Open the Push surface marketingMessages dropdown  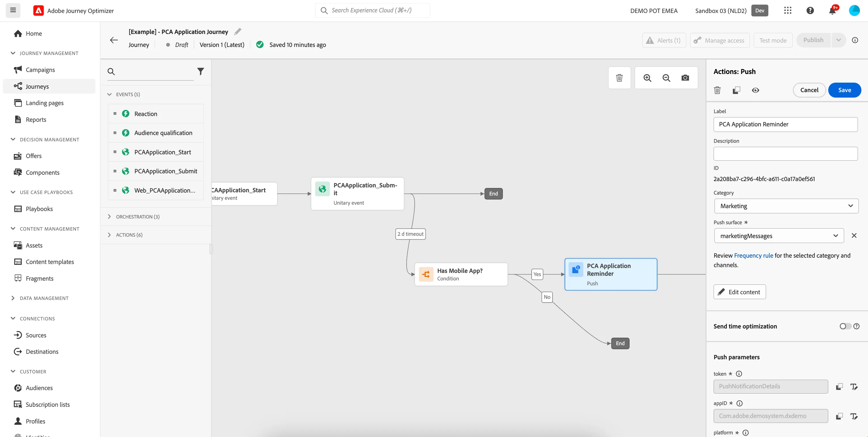pyautogui.click(x=779, y=236)
